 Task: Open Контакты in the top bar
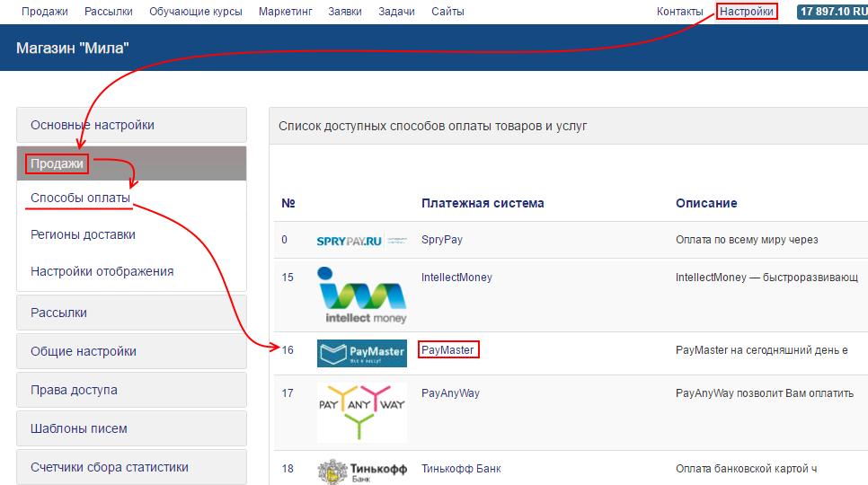click(x=679, y=12)
